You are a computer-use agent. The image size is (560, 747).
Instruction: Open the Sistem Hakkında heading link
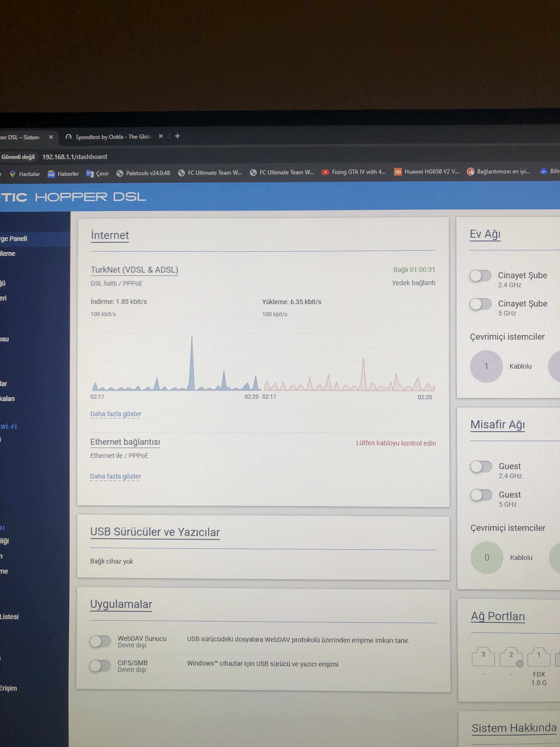[514, 728]
